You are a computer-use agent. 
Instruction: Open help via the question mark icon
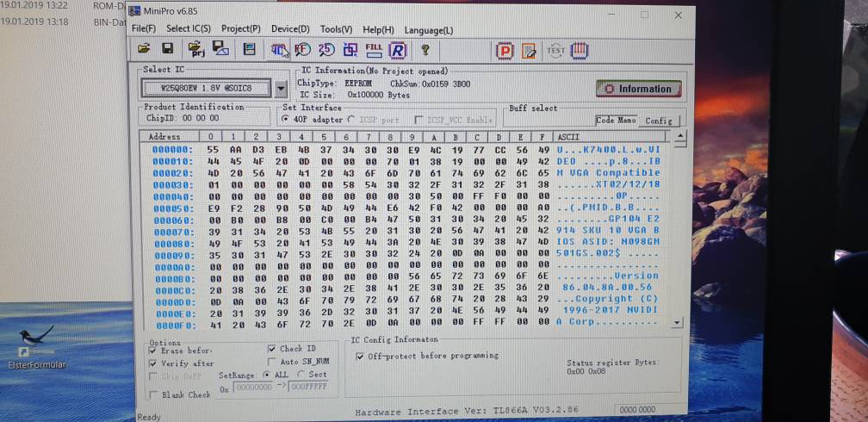425,51
